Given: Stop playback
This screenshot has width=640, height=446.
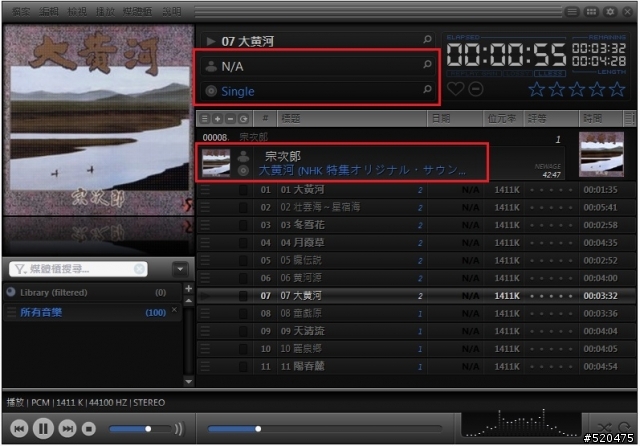Looking at the screenshot, I should pyautogui.click(x=89, y=428).
